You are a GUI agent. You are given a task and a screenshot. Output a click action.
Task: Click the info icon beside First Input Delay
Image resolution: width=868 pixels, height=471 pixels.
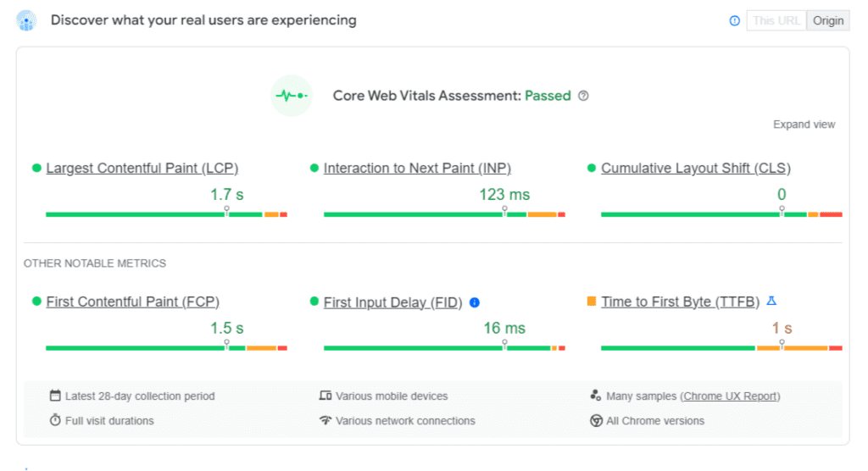[x=475, y=302]
